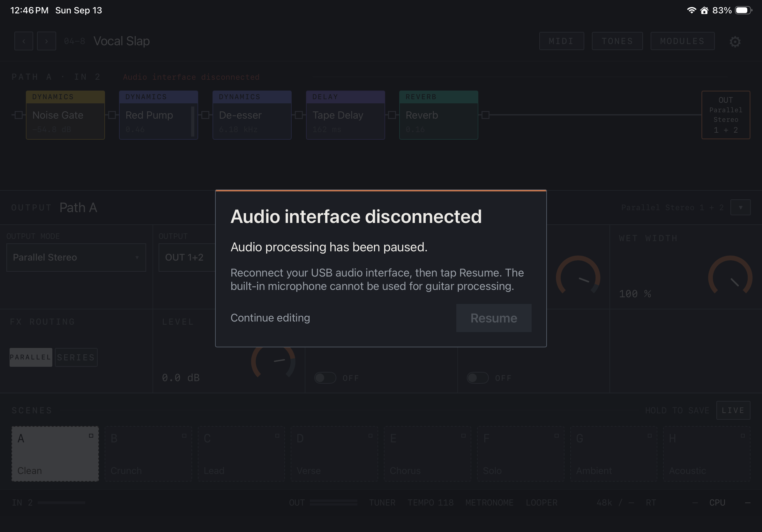
Task: Tap the Resume button
Action: [x=494, y=318]
